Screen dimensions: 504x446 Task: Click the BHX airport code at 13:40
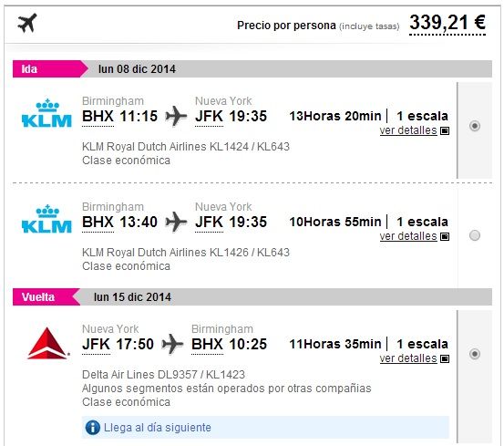point(98,222)
